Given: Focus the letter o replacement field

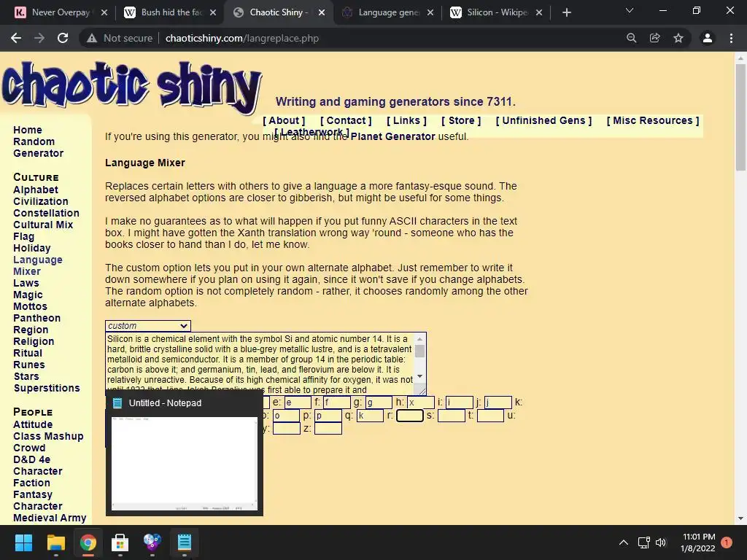Looking at the screenshot, I should click(x=286, y=415).
